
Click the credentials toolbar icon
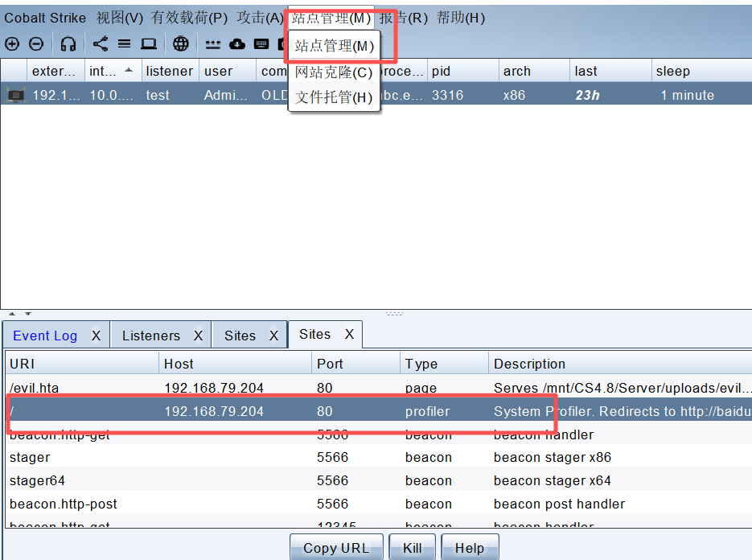[x=213, y=44]
